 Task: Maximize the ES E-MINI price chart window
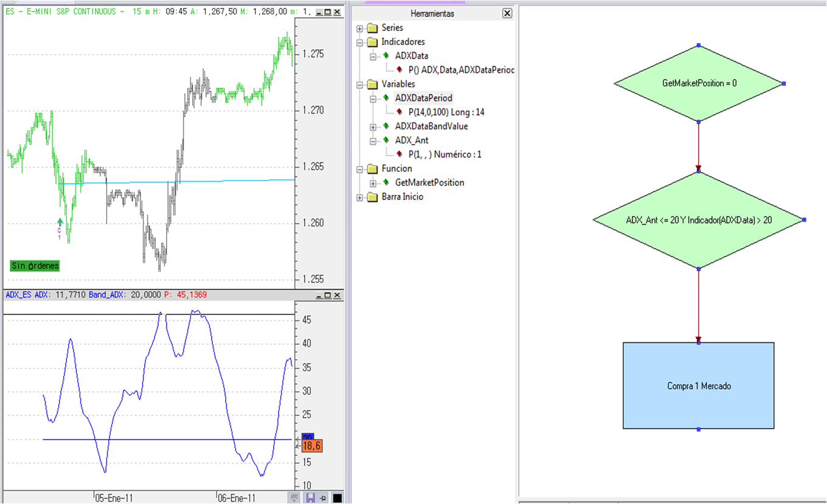(328, 12)
